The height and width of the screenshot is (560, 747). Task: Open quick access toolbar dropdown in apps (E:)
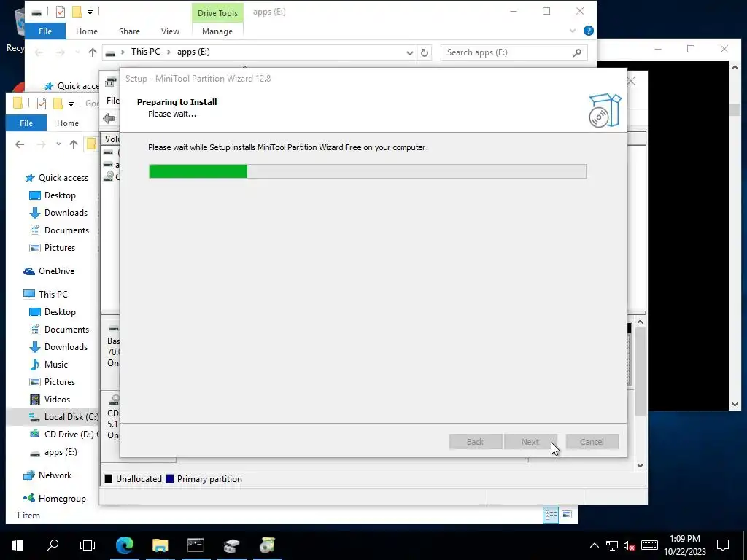pos(90,12)
